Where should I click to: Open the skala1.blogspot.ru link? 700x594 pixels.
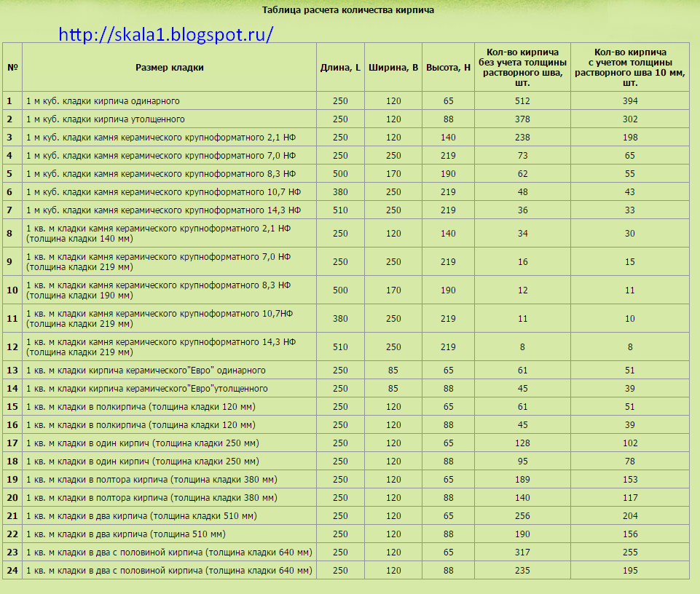(165, 34)
